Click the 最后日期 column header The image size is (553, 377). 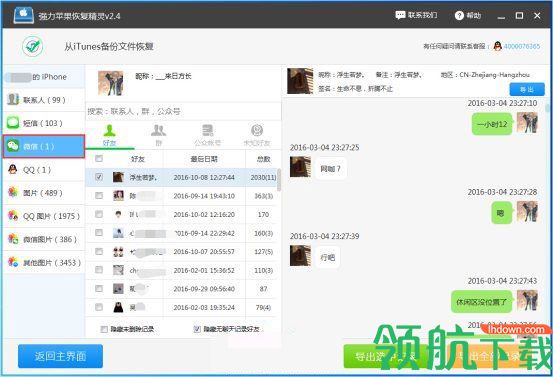click(204, 159)
